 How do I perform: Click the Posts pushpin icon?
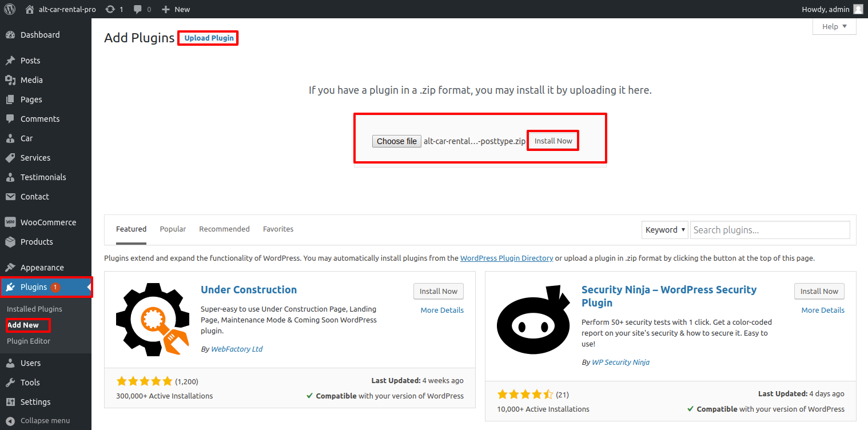[10, 61]
